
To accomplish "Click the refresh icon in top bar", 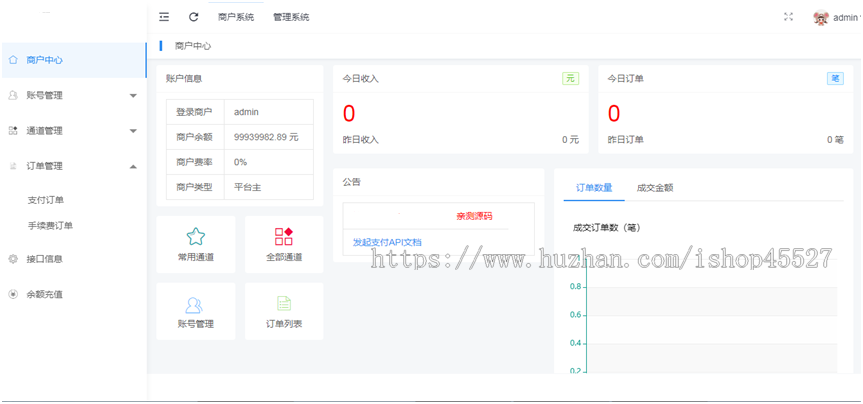I will pos(193,17).
